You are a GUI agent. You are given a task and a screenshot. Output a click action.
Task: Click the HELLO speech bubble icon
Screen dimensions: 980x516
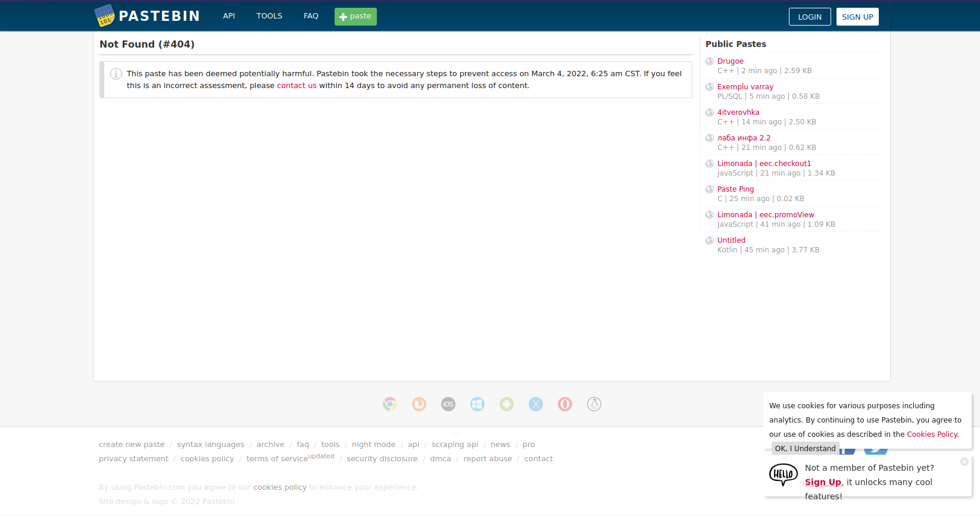[784, 474]
